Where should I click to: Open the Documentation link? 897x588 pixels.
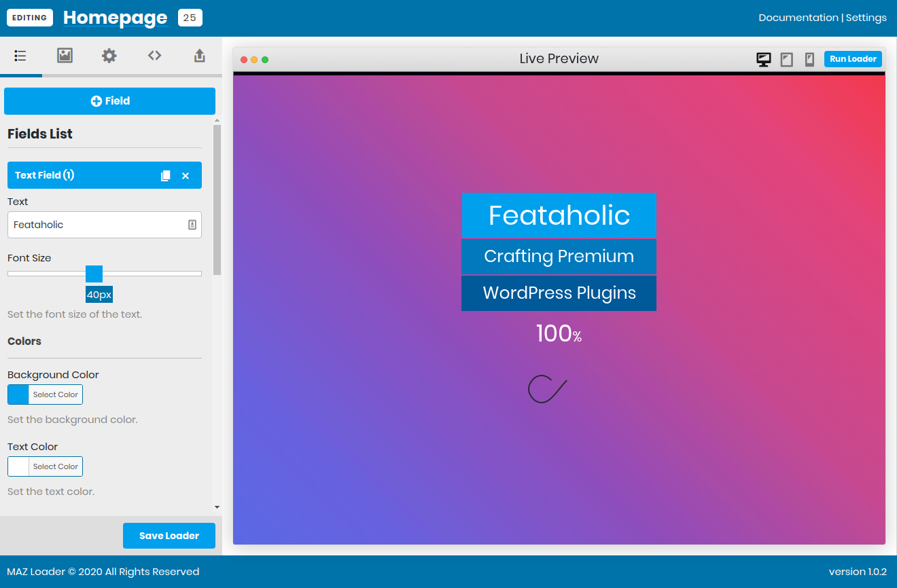[x=798, y=18]
